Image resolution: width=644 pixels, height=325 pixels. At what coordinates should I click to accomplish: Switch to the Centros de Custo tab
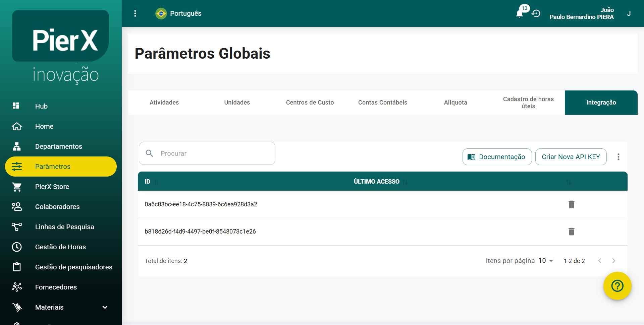click(x=310, y=103)
